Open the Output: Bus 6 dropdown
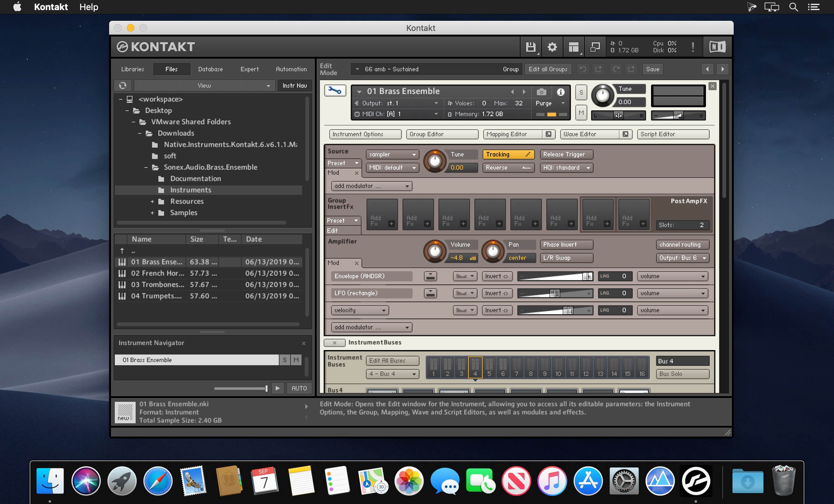The image size is (834, 504). coord(683,258)
